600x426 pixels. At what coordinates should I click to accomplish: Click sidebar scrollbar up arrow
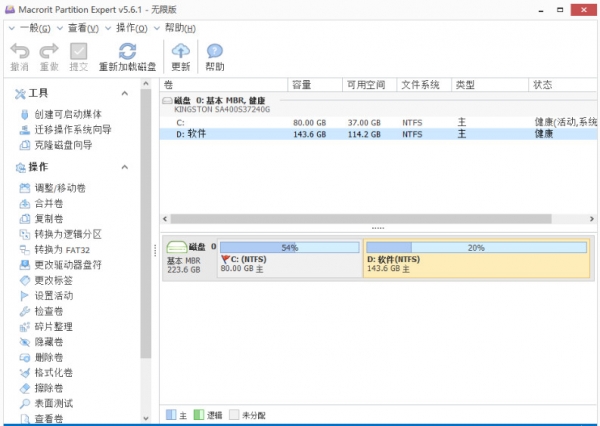pyautogui.click(x=146, y=83)
